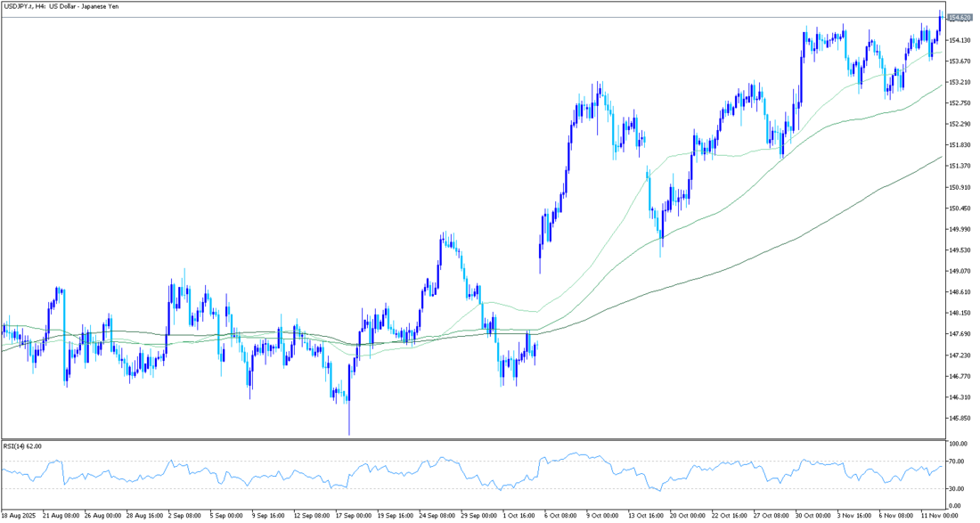Click the 147.690 price scale label
Viewport: 980px width, 523px height.
(x=960, y=334)
